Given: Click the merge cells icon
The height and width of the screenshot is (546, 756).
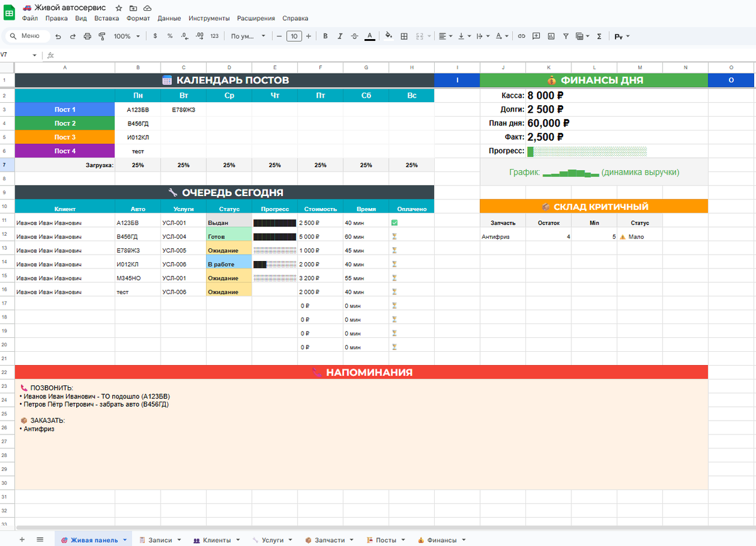Looking at the screenshot, I should (x=420, y=37).
